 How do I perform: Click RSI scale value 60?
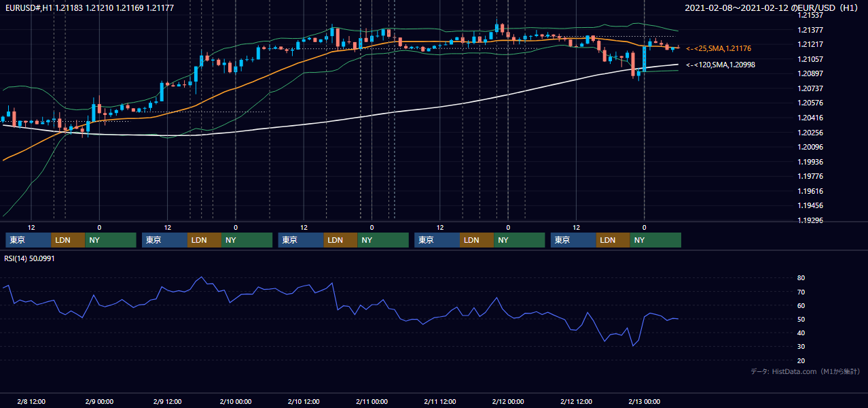801,305
